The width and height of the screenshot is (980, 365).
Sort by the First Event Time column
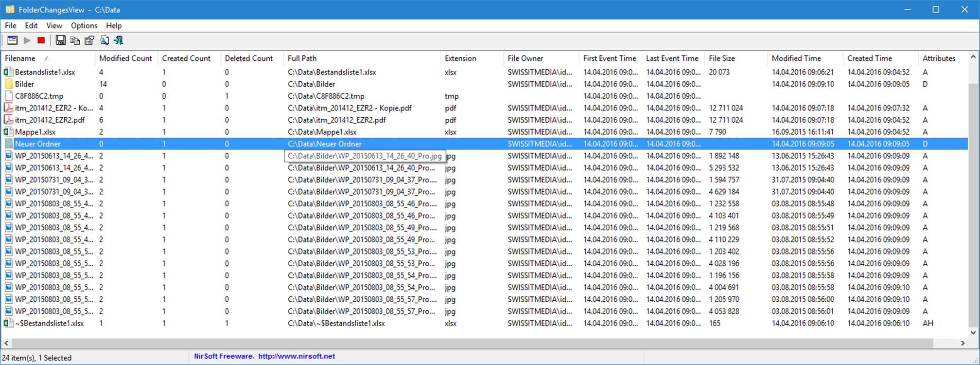pyautogui.click(x=610, y=58)
